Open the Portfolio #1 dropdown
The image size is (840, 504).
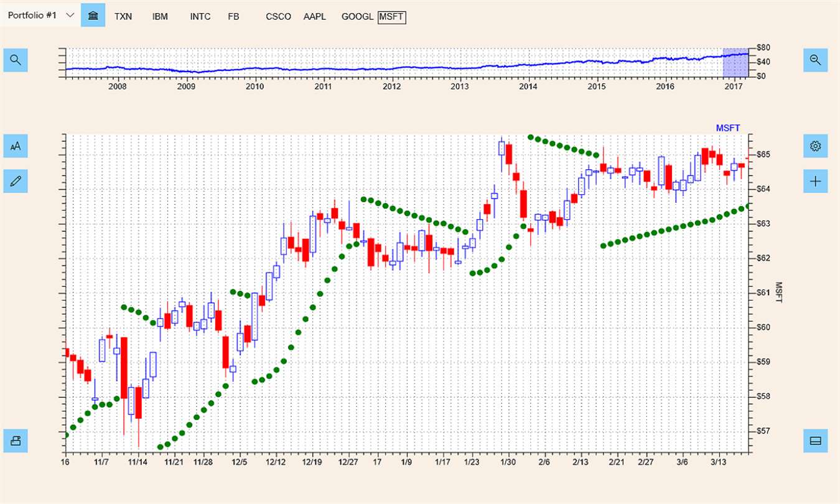pyautogui.click(x=40, y=15)
